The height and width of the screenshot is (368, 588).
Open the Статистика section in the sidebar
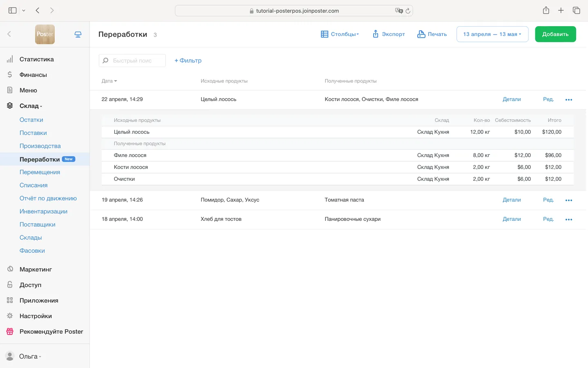coord(36,59)
